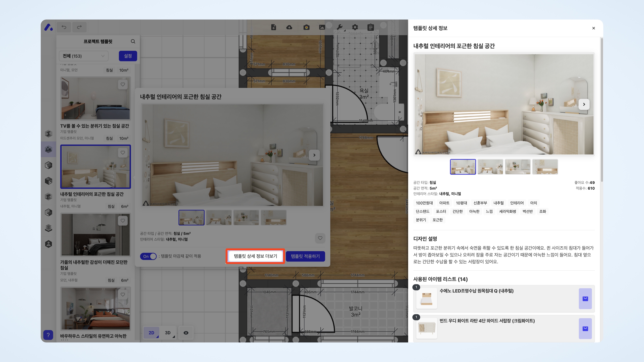Click the search icon in 프로젝트 템플릿

point(133,42)
